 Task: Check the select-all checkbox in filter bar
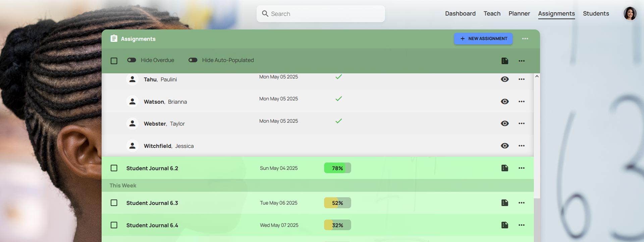click(x=114, y=61)
